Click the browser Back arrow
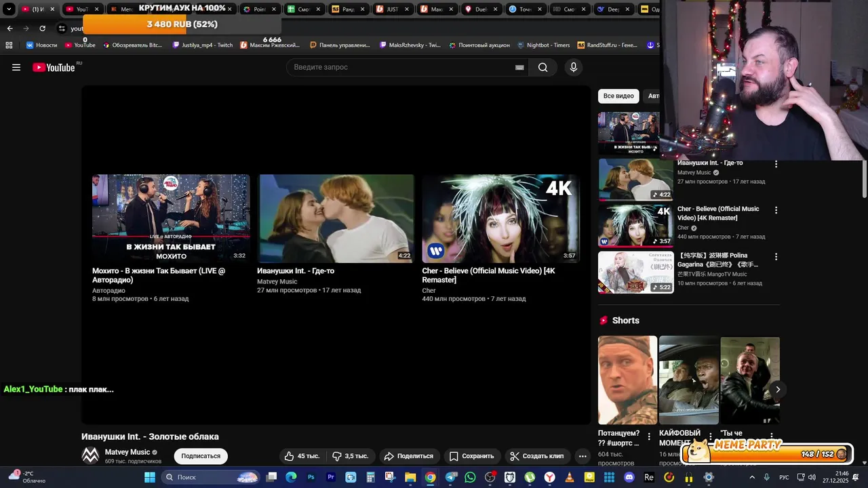Image resolution: width=868 pixels, height=488 pixels. click(9, 28)
